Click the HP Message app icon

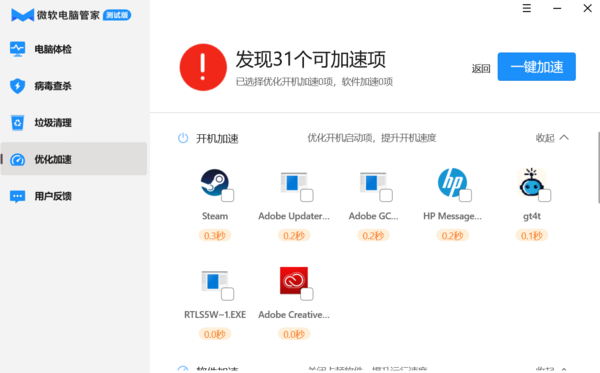tap(452, 182)
